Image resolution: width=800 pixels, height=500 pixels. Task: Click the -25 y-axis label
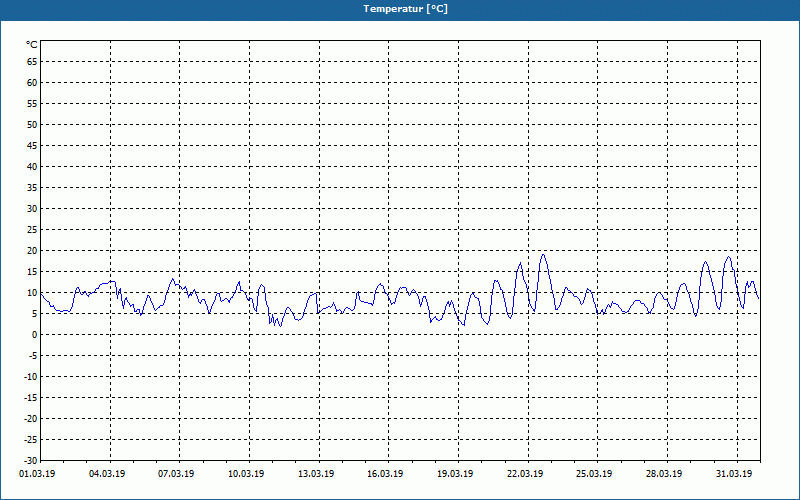click(31, 439)
